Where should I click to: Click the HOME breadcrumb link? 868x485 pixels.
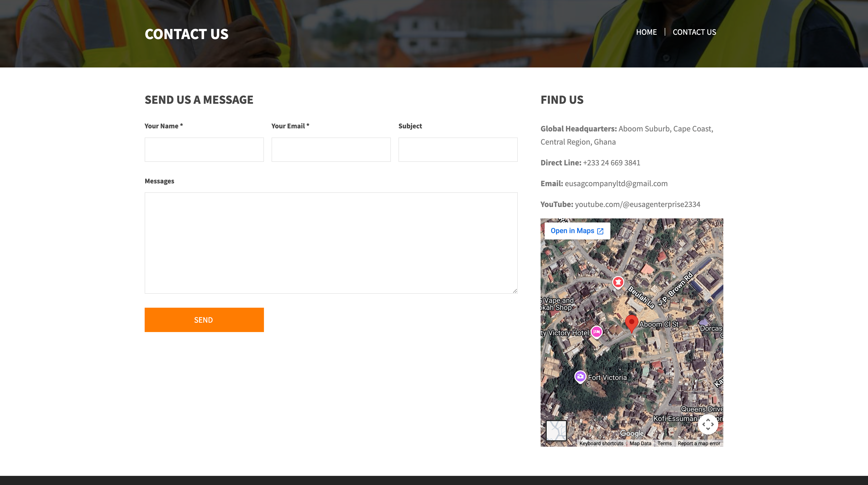[x=646, y=32]
